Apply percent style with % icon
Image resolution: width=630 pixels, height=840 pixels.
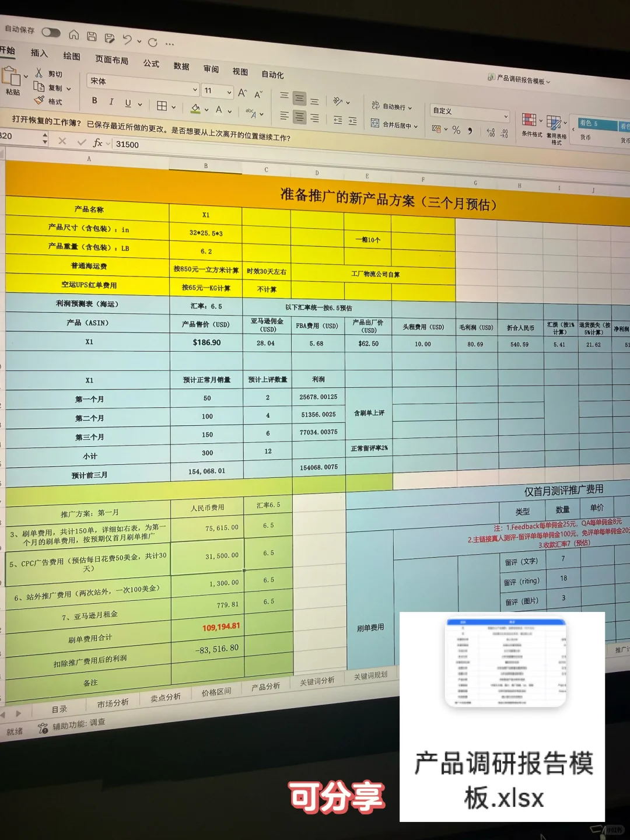point(456,129)
